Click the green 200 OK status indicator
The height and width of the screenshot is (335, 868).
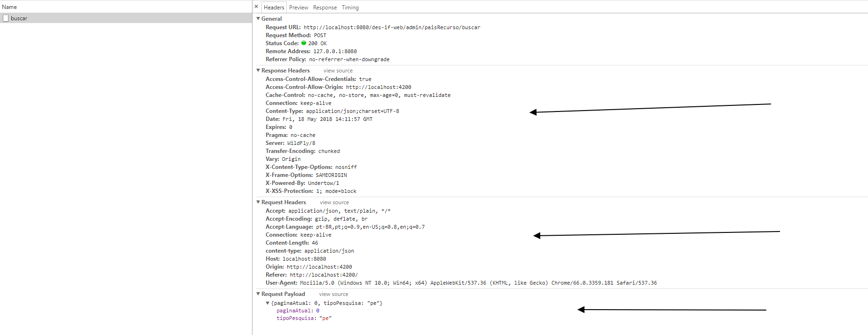304,43
